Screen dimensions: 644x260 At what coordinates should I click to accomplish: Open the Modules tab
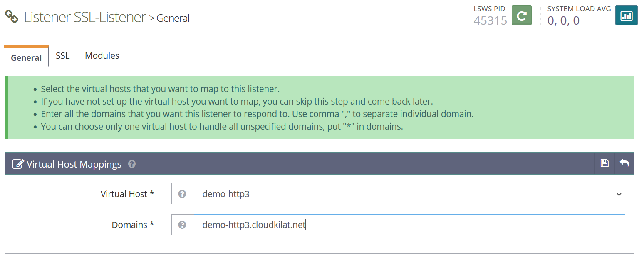coord(102,55)
